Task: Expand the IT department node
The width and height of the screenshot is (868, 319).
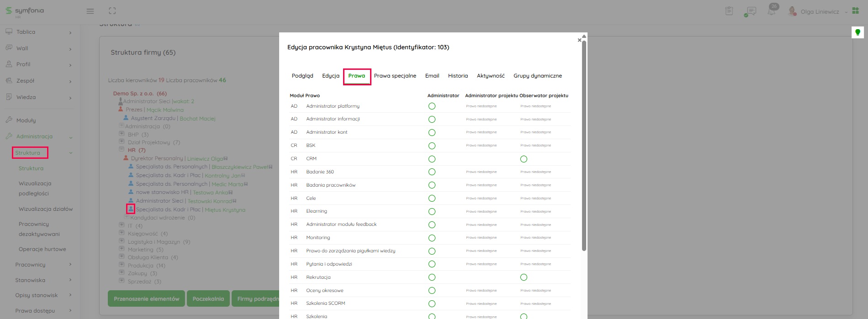Action: pos(122,225)
